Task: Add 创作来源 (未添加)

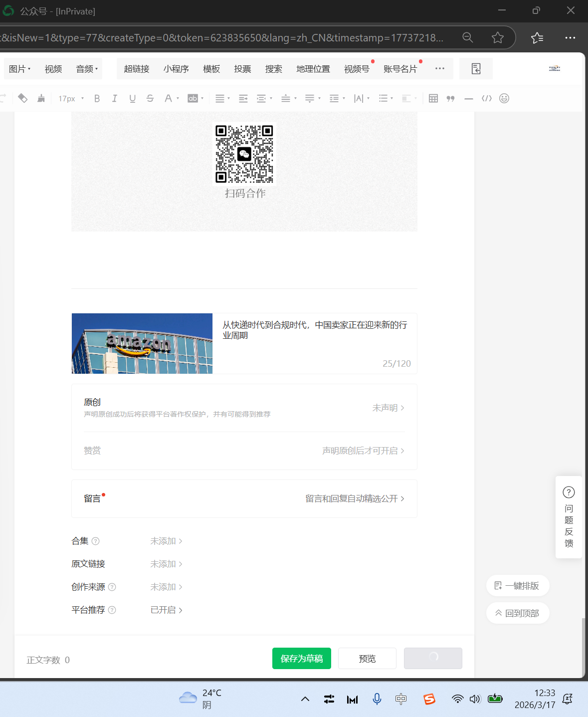Action: pos(166,587)
